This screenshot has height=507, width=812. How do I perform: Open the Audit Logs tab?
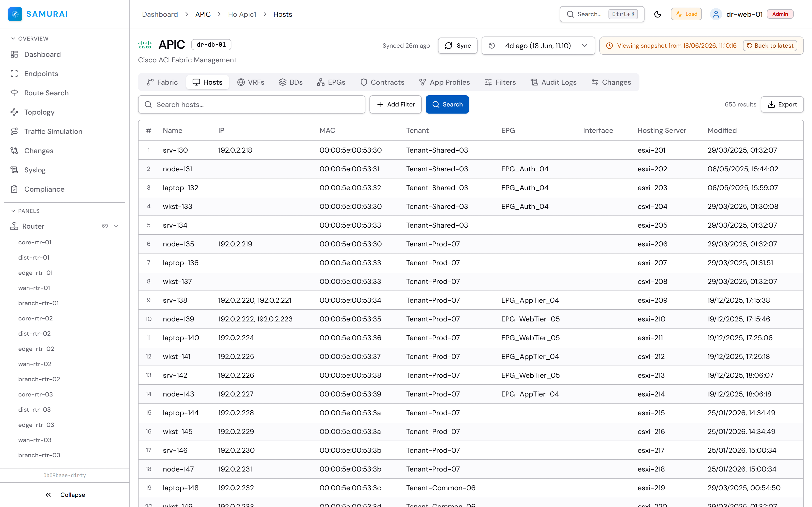point(554,82)
